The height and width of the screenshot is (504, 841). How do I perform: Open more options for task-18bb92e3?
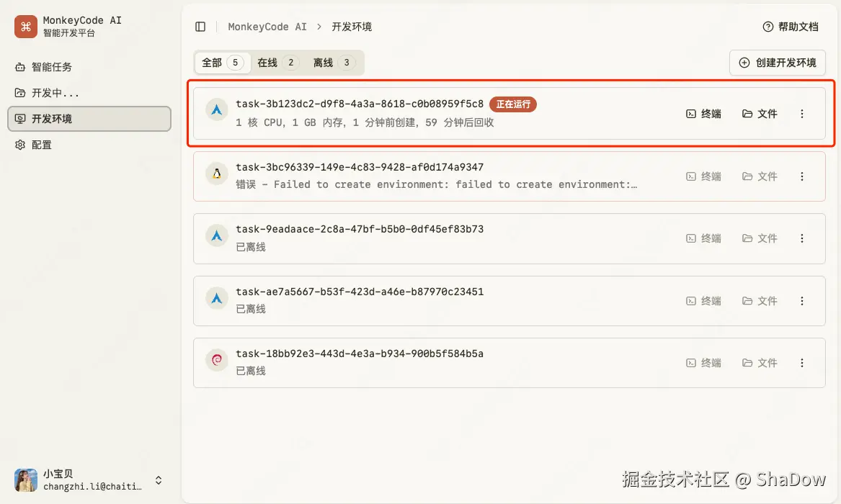[802, 363]
